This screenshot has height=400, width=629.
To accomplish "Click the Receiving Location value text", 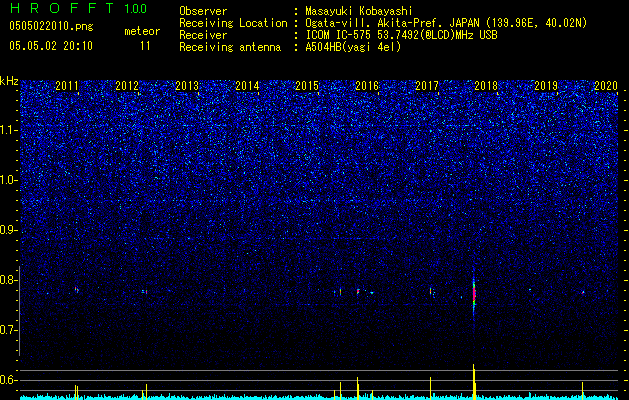I will point(446,23).
